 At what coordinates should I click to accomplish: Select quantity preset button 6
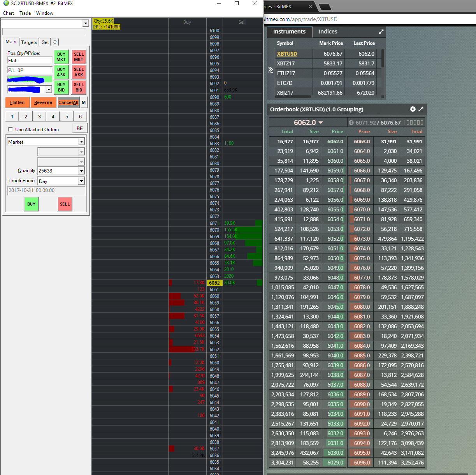click(x=80, y=116)
